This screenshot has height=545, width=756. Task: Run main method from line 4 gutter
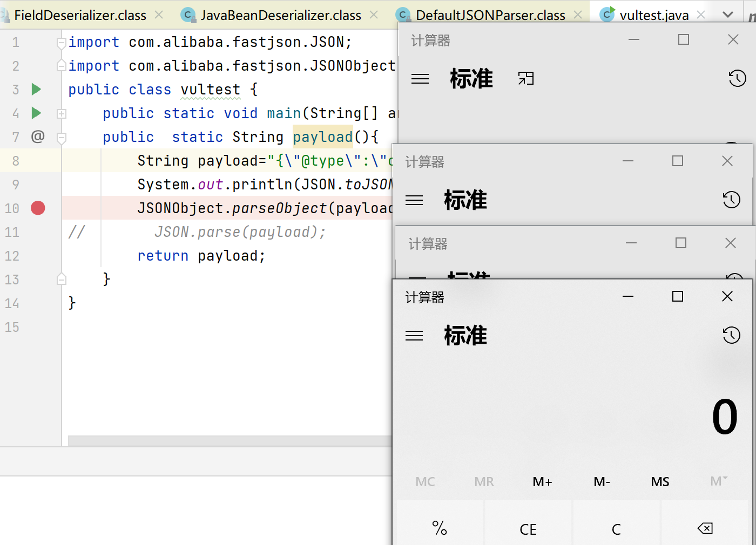click(x=36, y=113)
